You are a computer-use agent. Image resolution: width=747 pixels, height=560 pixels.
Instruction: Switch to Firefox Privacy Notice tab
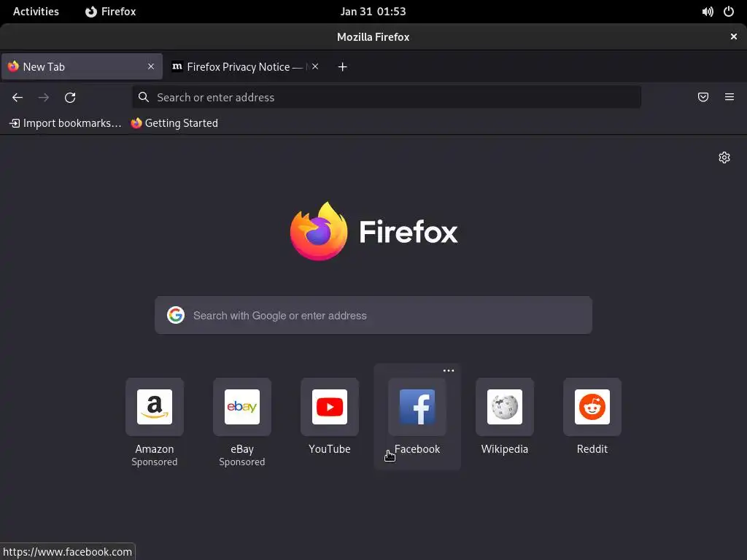coord(245,66)
